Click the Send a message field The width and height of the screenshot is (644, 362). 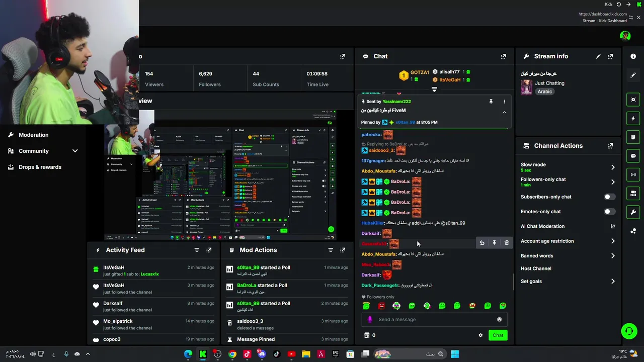435,319
